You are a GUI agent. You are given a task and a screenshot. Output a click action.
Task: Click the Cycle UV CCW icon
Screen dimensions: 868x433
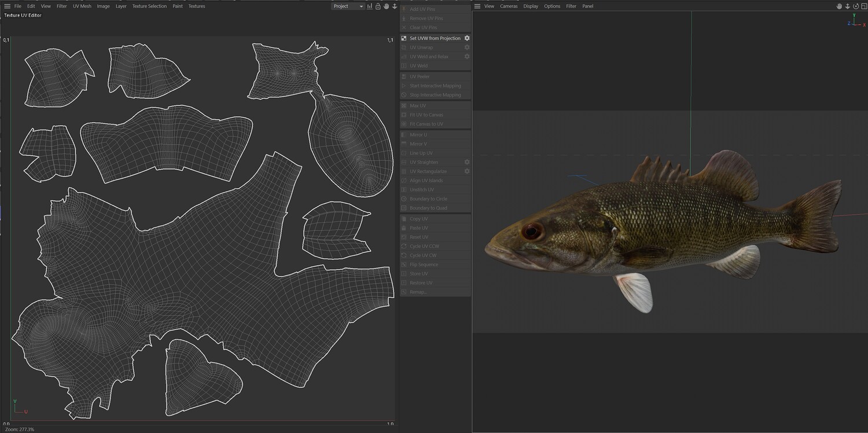tap(404, 247)
